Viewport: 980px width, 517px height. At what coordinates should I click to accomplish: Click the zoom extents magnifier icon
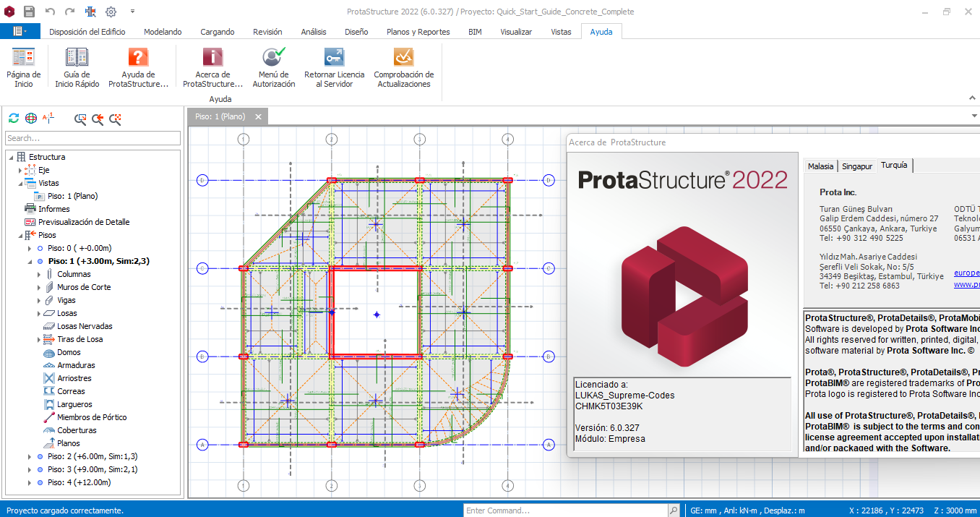[115, 119]
